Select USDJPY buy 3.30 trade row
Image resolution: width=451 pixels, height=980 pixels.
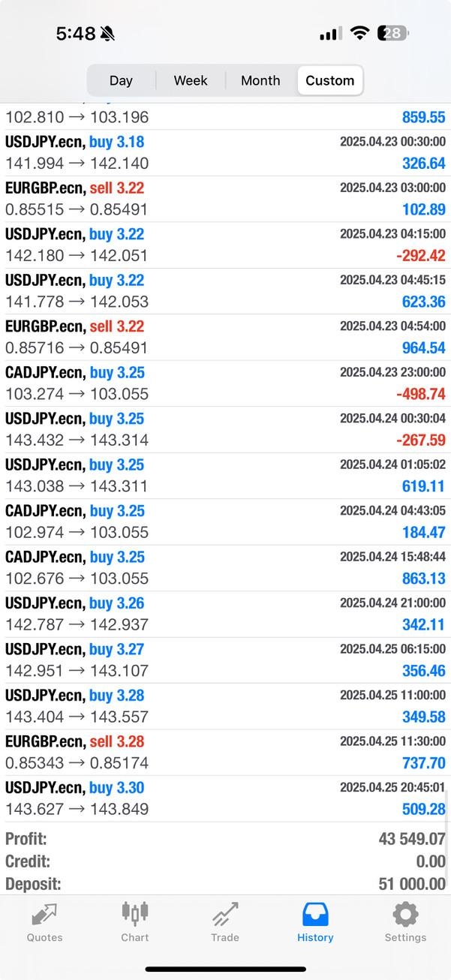click(x=225, y=798)
